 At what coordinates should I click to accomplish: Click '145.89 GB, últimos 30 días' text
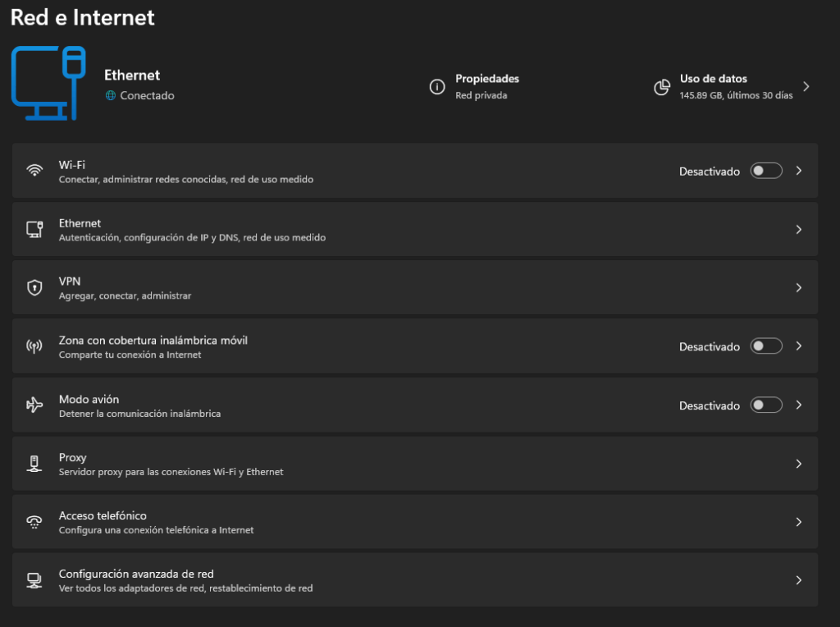tap(736, 95)
